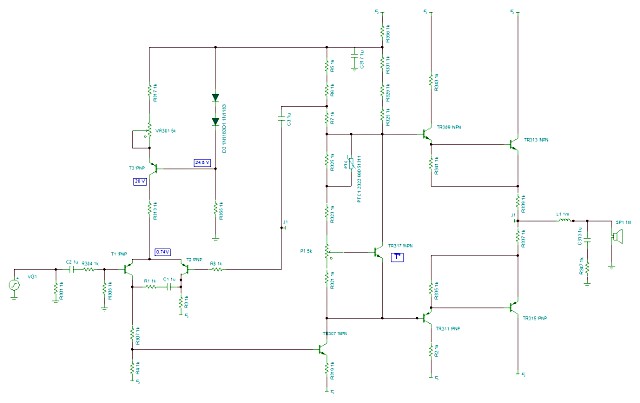
Task: Click the D2 diode part label
Action: [x=224, y=129]
